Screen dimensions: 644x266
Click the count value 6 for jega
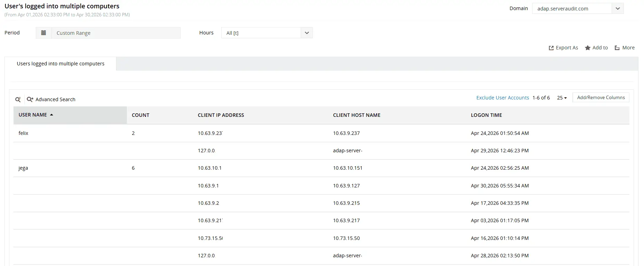click(133, 168)
